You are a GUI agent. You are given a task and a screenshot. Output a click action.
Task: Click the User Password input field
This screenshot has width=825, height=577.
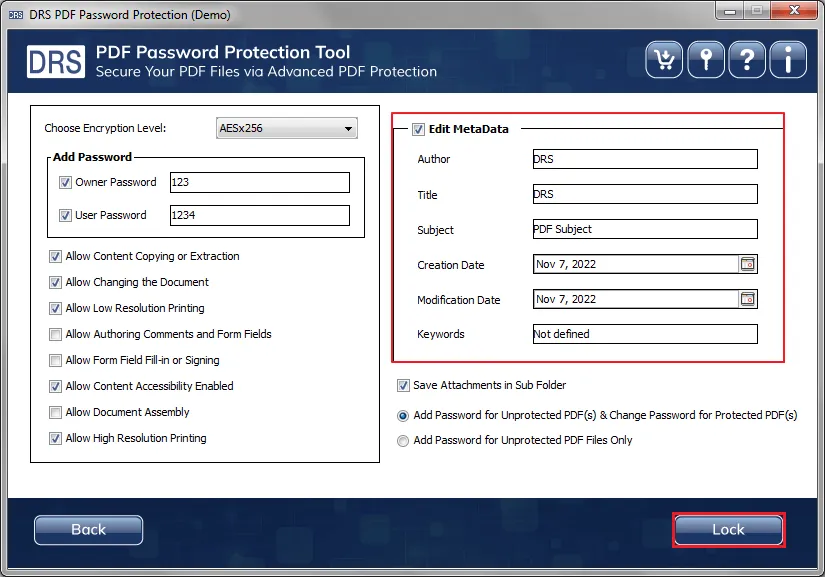(260, 215)
